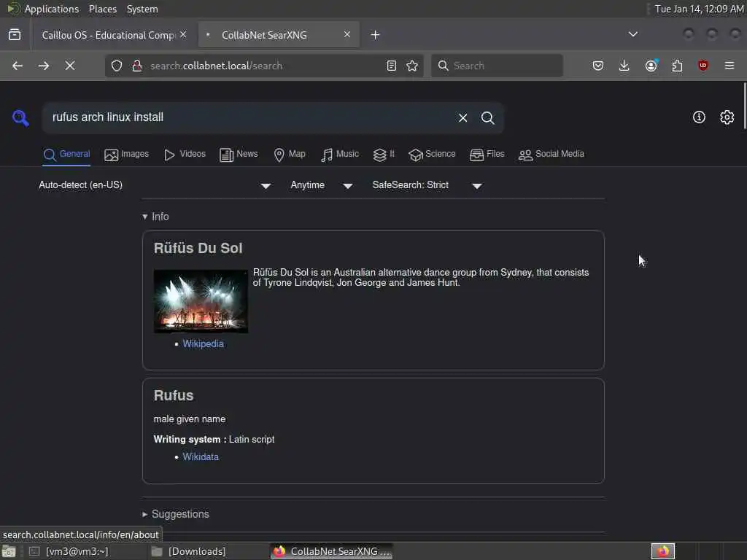Open uBlock Origin extension icon
Screen dimensions: 747x560
[x=703, y=66]
